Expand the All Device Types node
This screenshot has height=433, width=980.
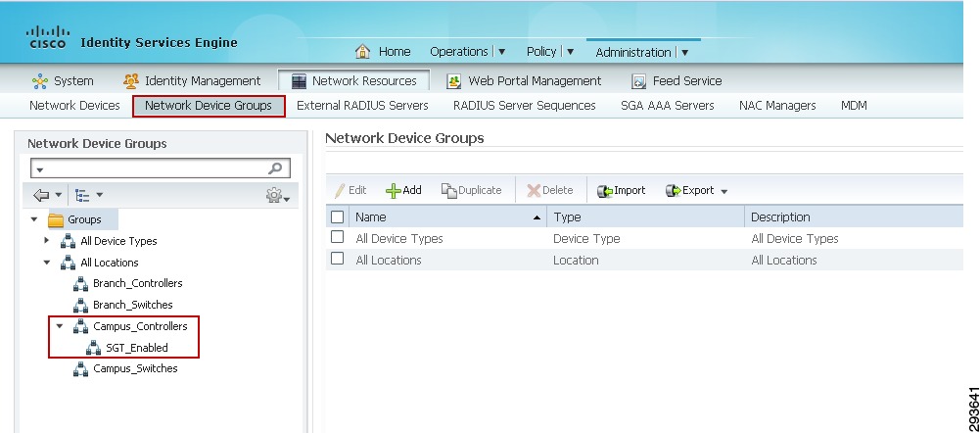click(x=47, y=240)
